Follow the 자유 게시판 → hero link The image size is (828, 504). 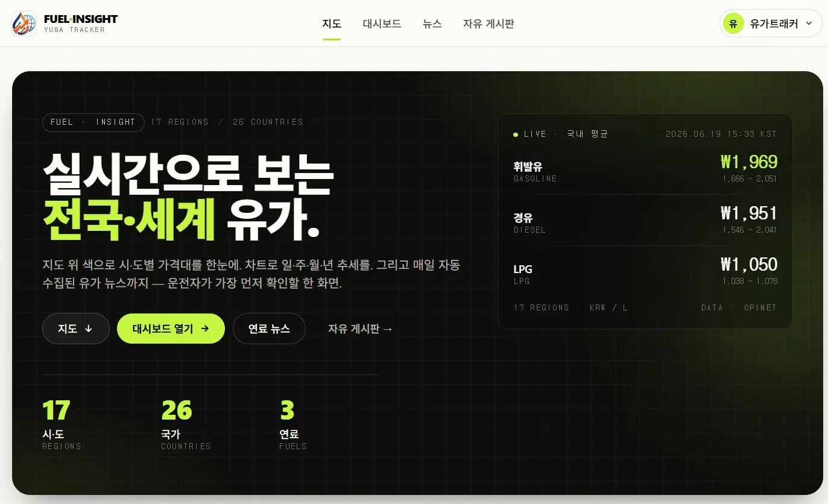tap(361, 329)
